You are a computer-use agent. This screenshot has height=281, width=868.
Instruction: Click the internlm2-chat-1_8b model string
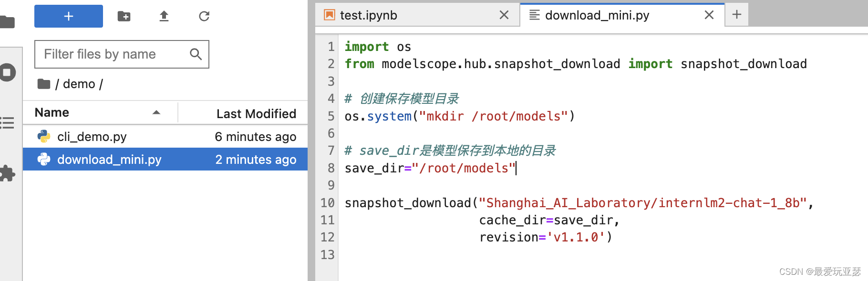point(643,203)
